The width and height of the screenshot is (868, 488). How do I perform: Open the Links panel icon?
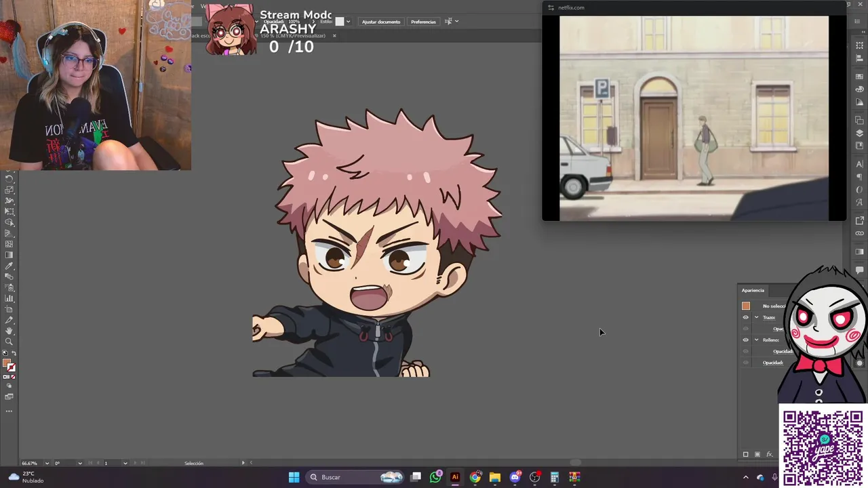[x=860, y=233]
